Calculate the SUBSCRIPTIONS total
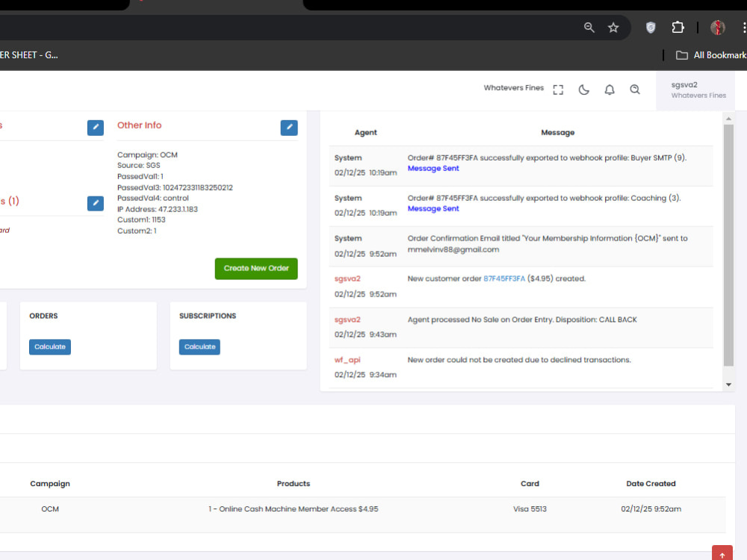 (x=199, y=346)
